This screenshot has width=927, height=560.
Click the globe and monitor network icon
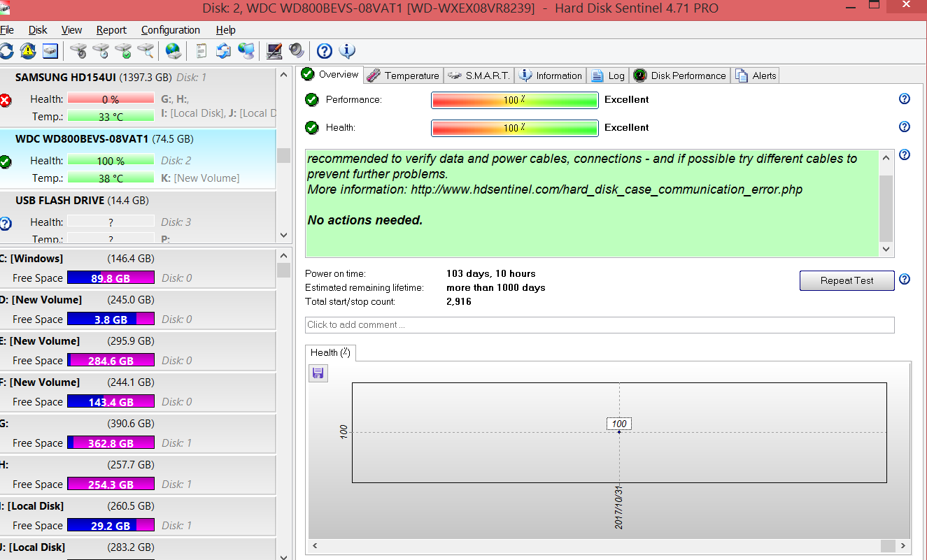[246, 51]
